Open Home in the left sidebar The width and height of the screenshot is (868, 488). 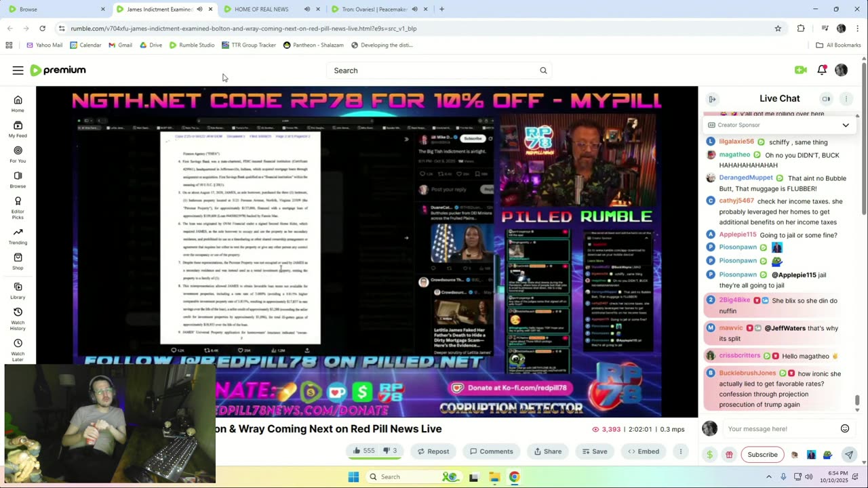click(18, 104)
